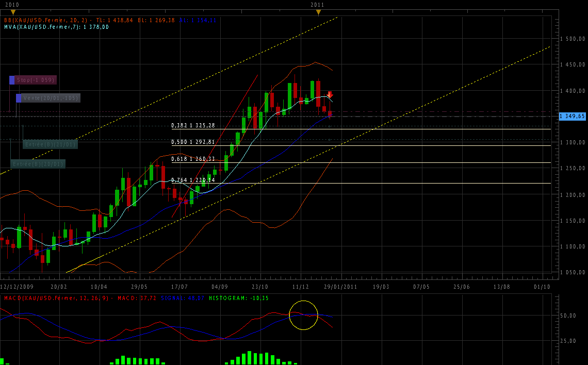Click the blue square on Vente order label
Viewport: 588px width, 365px height.
click(19, 98)
